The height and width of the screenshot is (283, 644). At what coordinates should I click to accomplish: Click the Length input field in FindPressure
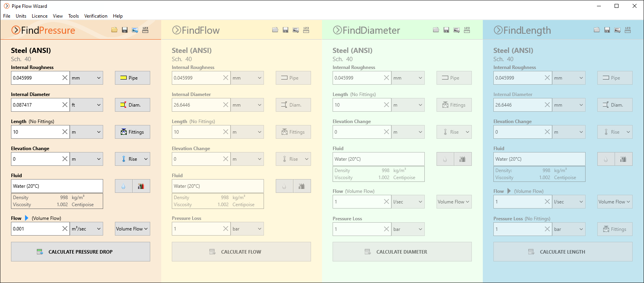35,132
